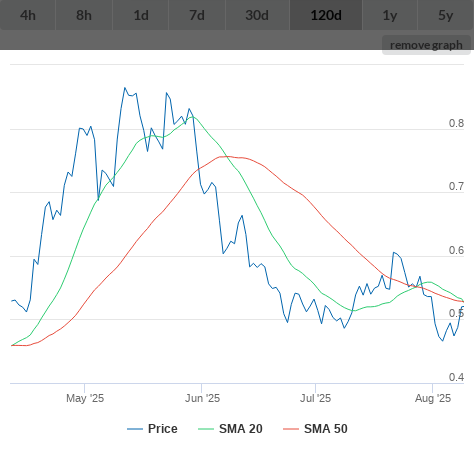Switch chart to 30d range

pos(258,15)
